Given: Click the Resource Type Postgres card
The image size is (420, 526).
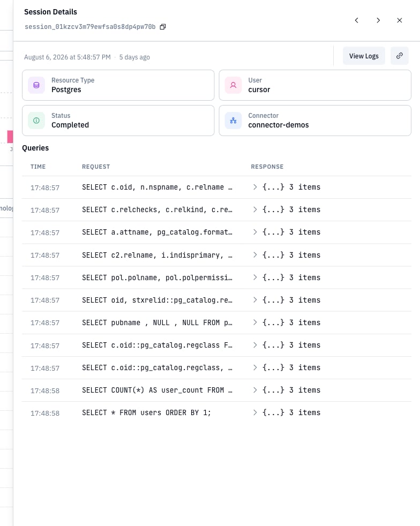Looking at the screenshot, I should pyautogui.click(x=118, y=85).
